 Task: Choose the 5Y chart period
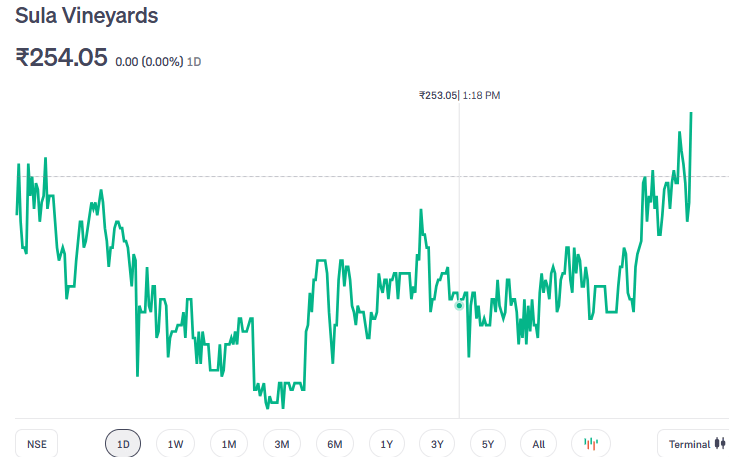[488, 444]
